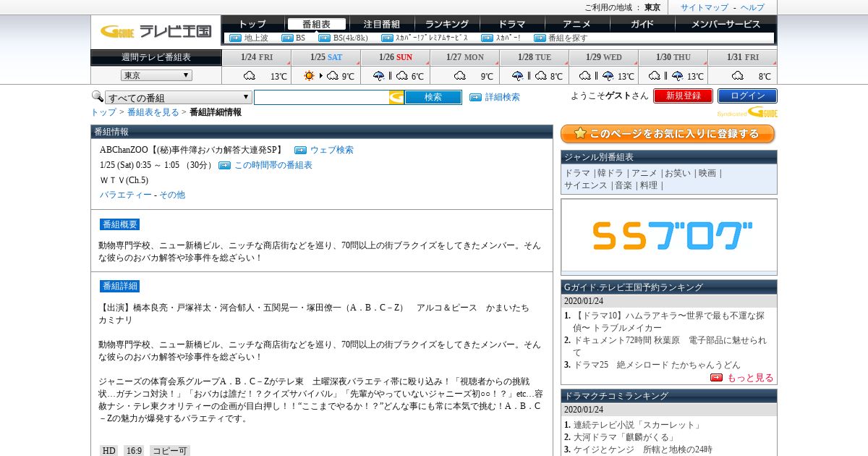Open the サイエンス genre link
Screen dimensions: 868x456
[x=586, y=185]
